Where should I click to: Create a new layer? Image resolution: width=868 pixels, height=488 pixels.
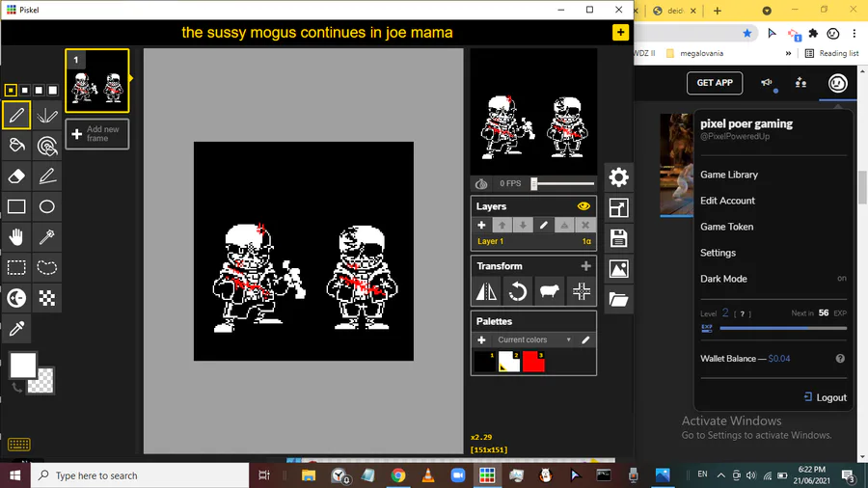click(481, 225)
